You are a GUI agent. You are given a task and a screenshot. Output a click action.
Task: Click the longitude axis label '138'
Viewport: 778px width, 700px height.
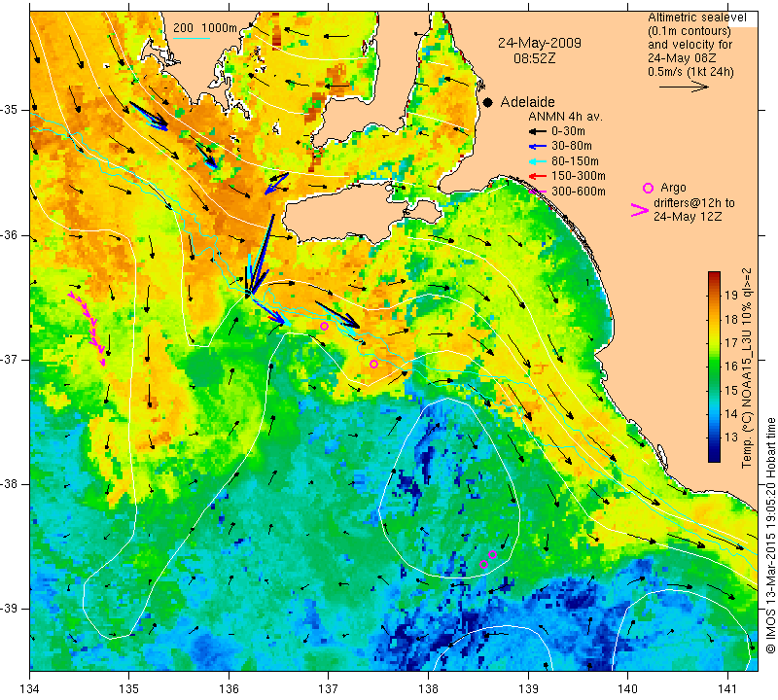click(x=428, y=688)
